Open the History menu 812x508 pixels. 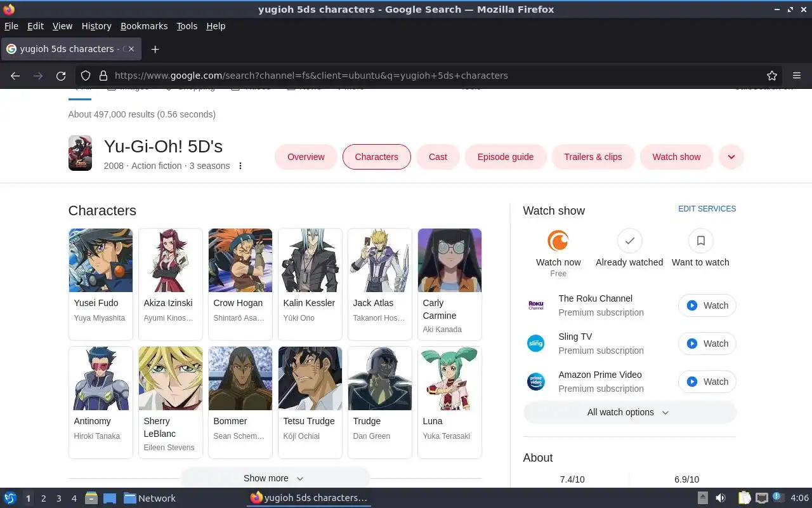tap(96, 26)
